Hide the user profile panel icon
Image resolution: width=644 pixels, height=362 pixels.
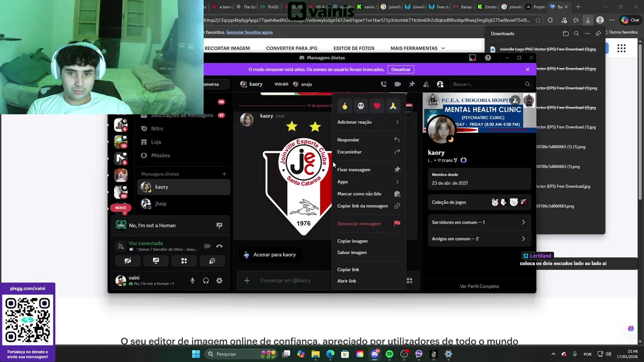pyautogui.click(x=440, y=84)
